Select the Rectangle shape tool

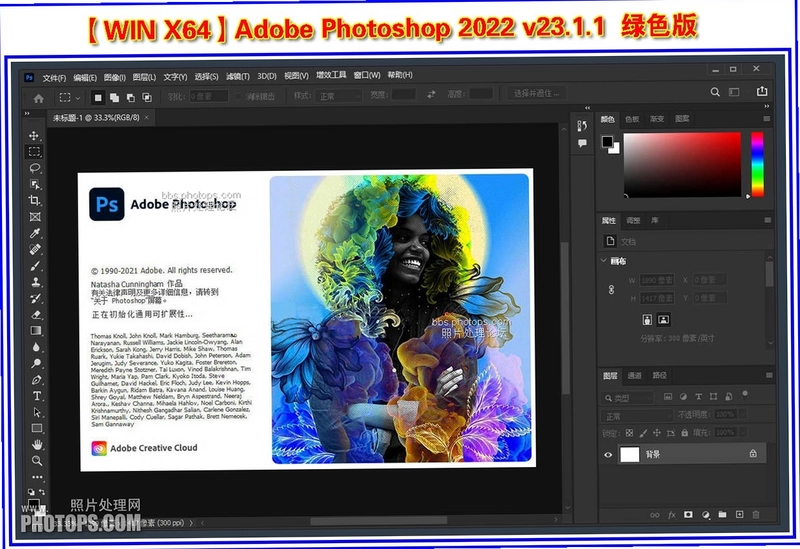37,429
